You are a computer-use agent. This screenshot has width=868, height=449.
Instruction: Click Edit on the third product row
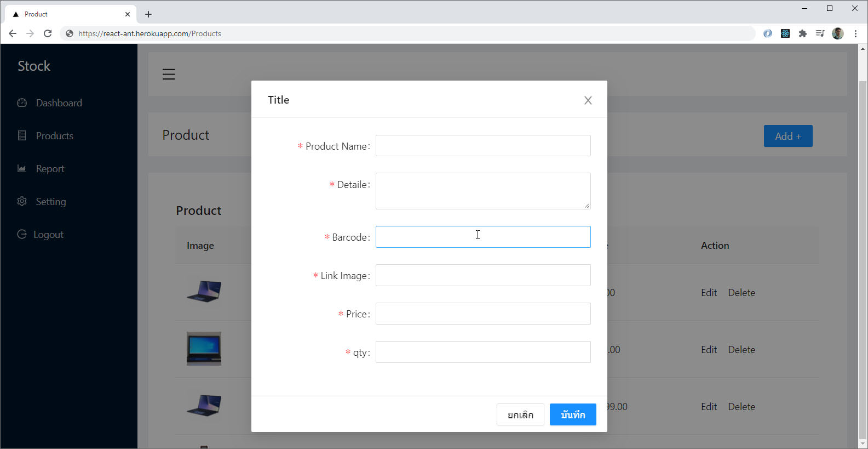(x=709, y=407)
